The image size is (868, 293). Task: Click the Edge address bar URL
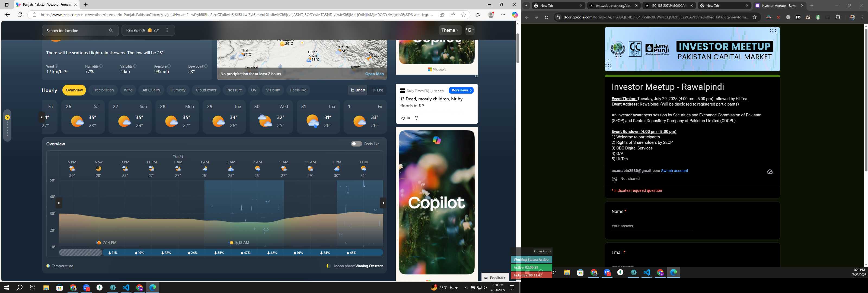point(237,14)
